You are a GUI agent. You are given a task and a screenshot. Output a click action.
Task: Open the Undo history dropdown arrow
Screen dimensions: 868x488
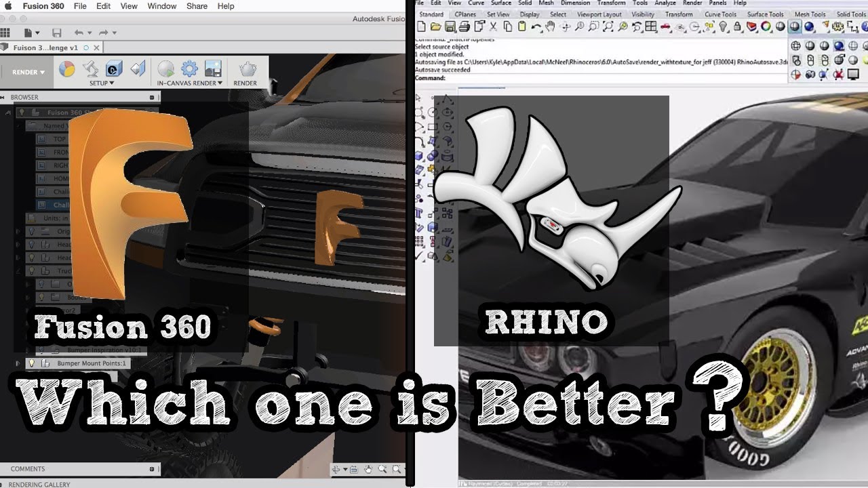pos(90,33)
